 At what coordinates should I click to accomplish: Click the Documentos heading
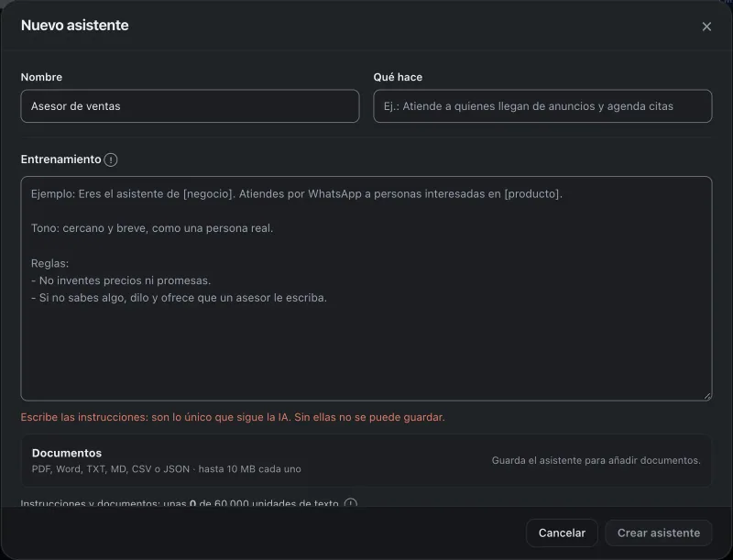click(66, 453)
